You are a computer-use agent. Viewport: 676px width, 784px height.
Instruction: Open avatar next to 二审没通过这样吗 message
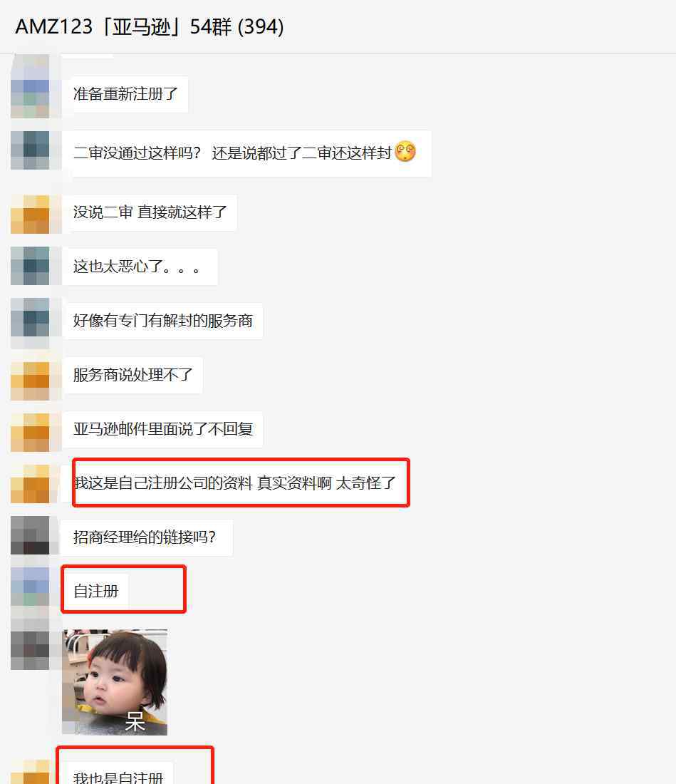(x=30, y=150)
